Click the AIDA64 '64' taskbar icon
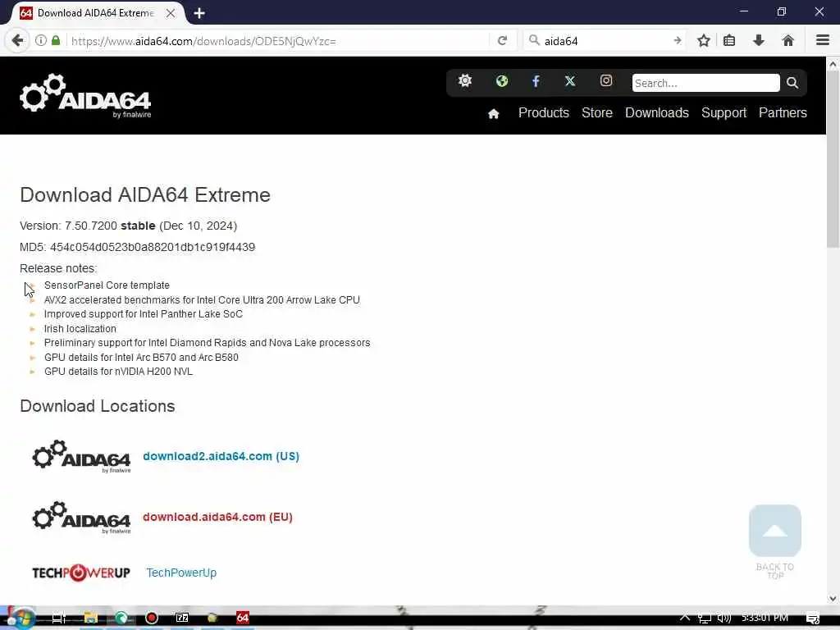This screenshot has width=840, height=630. pos(243,619)
